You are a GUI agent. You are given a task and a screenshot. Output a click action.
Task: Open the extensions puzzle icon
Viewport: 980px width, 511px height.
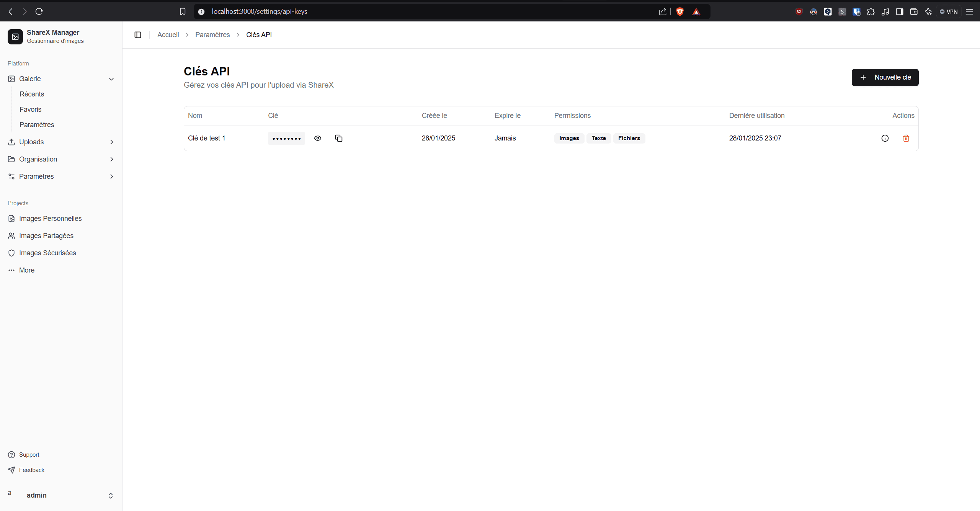pos(871,11)
